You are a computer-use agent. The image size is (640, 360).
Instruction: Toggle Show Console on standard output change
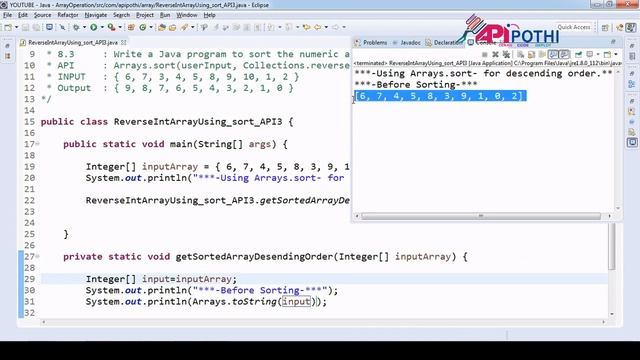(553, 54)
